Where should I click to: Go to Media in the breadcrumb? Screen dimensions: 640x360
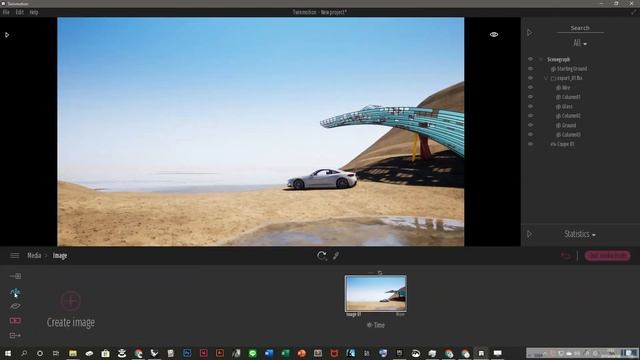(34, 256)
